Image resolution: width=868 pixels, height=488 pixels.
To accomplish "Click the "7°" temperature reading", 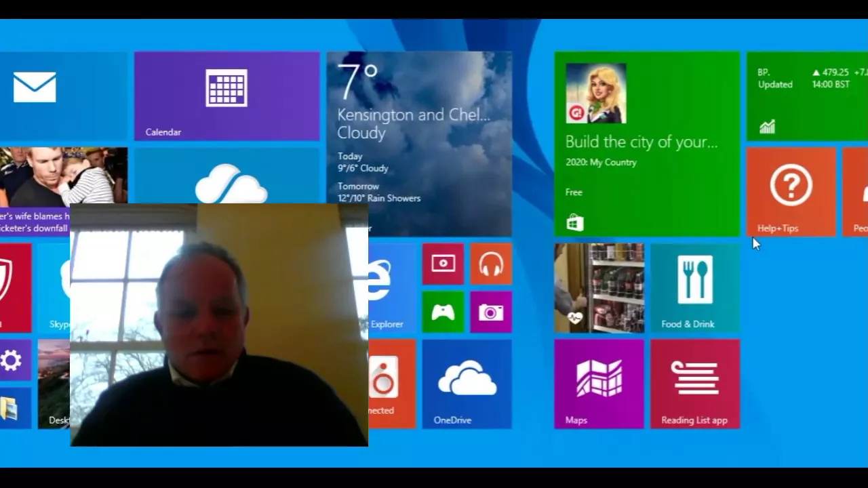I will click(357, 82).
